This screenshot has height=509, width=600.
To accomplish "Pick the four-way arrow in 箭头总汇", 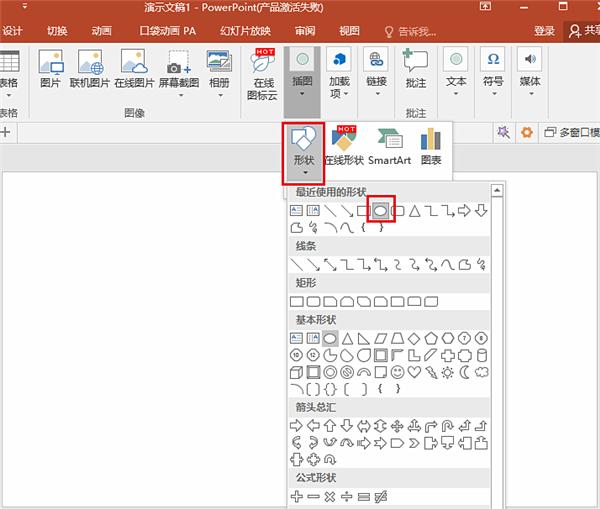I will 397,426.
